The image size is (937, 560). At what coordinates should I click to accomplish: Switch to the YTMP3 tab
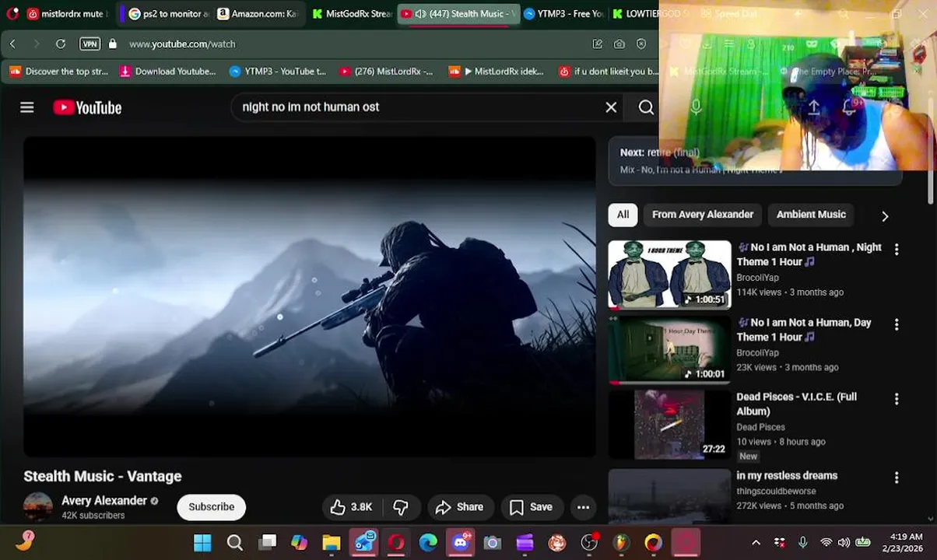[x=564, y=14]
